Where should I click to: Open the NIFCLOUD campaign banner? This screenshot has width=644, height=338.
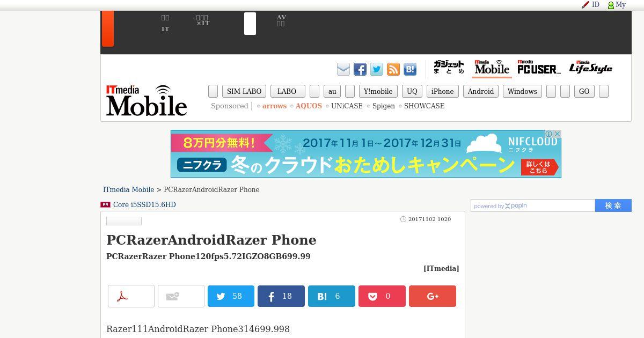point(366,154)
